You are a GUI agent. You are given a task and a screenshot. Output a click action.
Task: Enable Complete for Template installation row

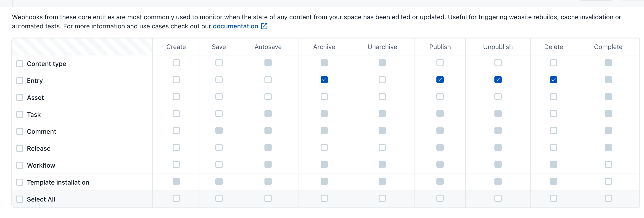pos(609,181)
